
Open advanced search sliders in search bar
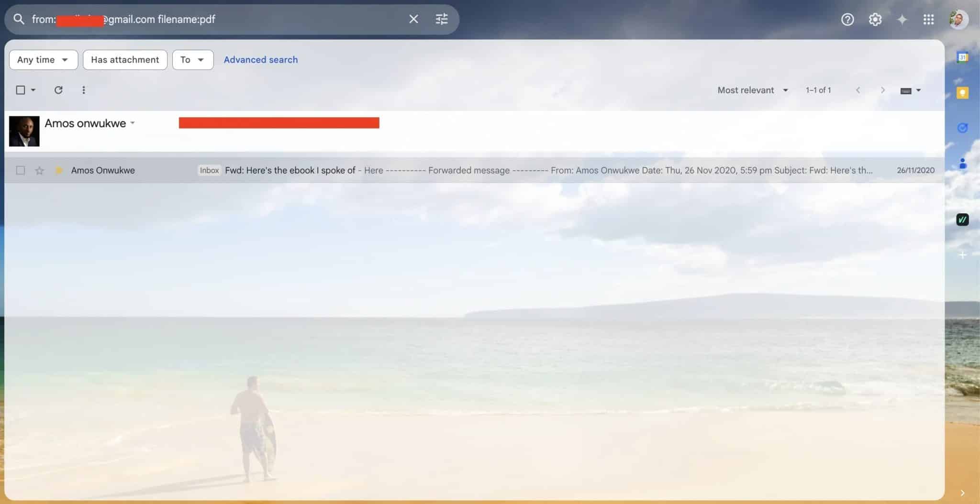click(x=442, y=19)
